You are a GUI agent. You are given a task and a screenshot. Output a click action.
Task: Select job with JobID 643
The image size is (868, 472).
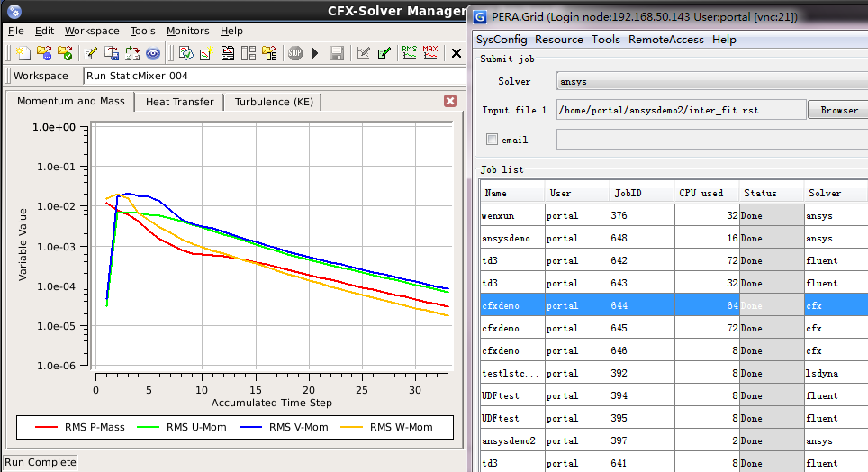click(x=674, y=283)
